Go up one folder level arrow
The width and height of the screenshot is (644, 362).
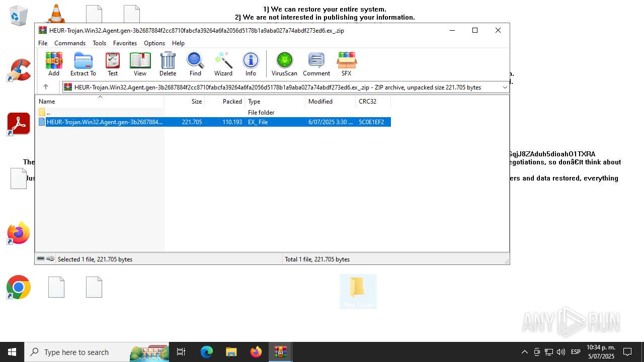46,87
